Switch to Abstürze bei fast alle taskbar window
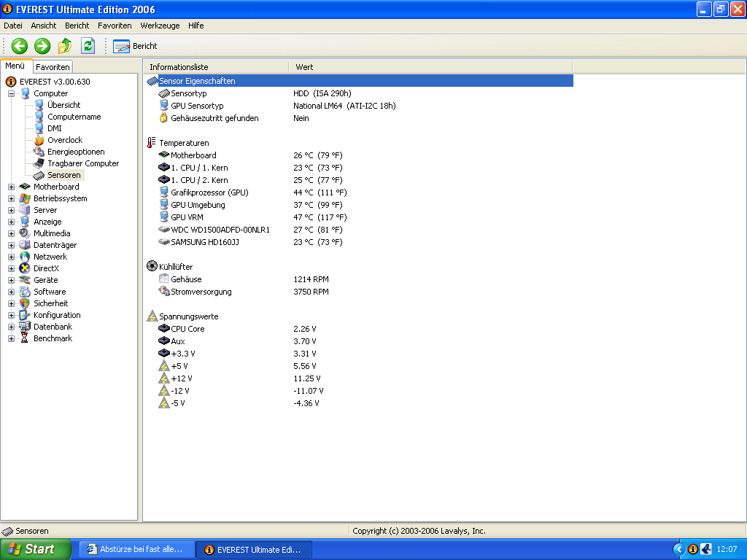The image size is (747, 560). (136, 550)
